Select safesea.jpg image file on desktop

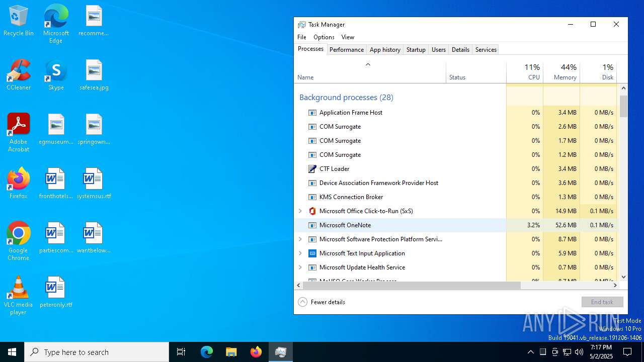(94, 75)
